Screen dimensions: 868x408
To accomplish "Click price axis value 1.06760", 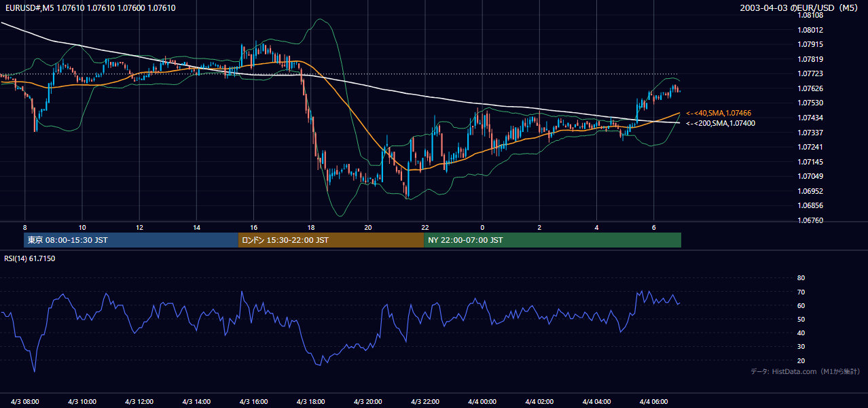I will [810, 220].
